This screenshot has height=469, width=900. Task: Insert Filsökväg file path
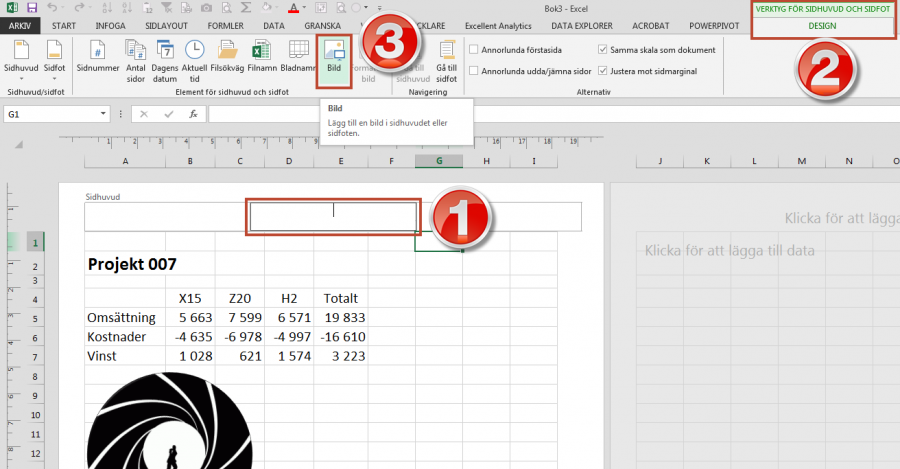[227, 56]
